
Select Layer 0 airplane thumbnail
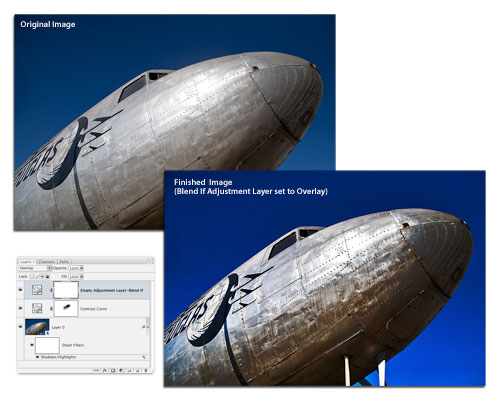pyautogui.click(x=37, y=327)
